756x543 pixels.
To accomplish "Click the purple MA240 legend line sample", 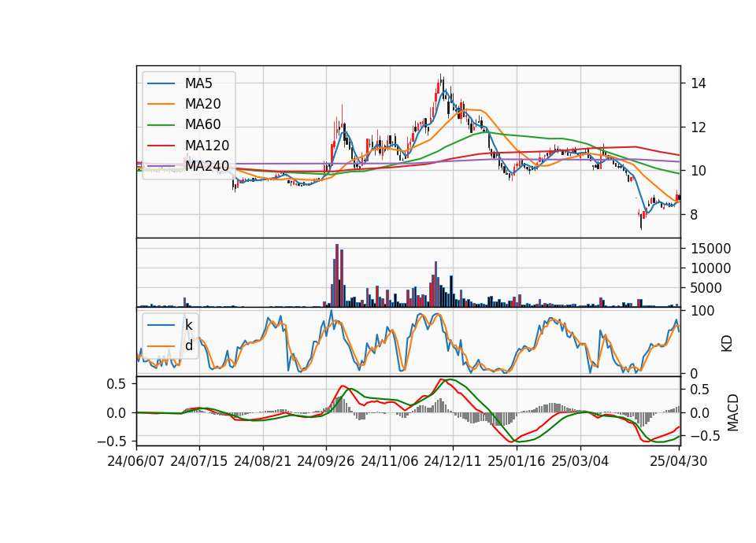I will pos(161,166).
